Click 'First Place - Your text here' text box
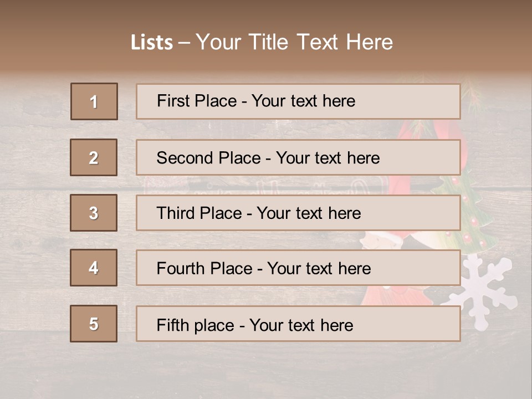The width and height of the screenshot is (532, 399). [x=298, y=101]
